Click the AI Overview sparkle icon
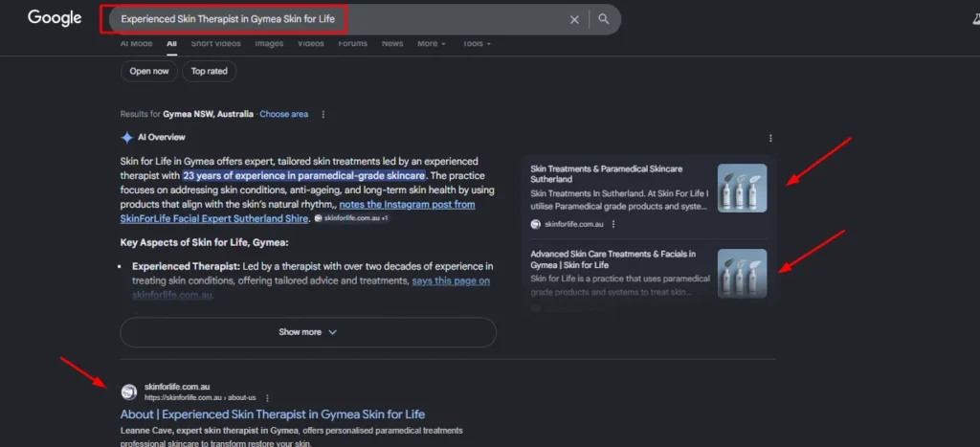The width and height of the screenshot is (980, 447). coord(127,137)
